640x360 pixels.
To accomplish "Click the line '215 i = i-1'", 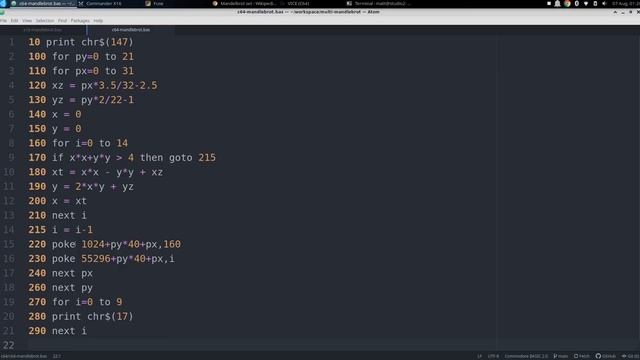I will (60, 230).
